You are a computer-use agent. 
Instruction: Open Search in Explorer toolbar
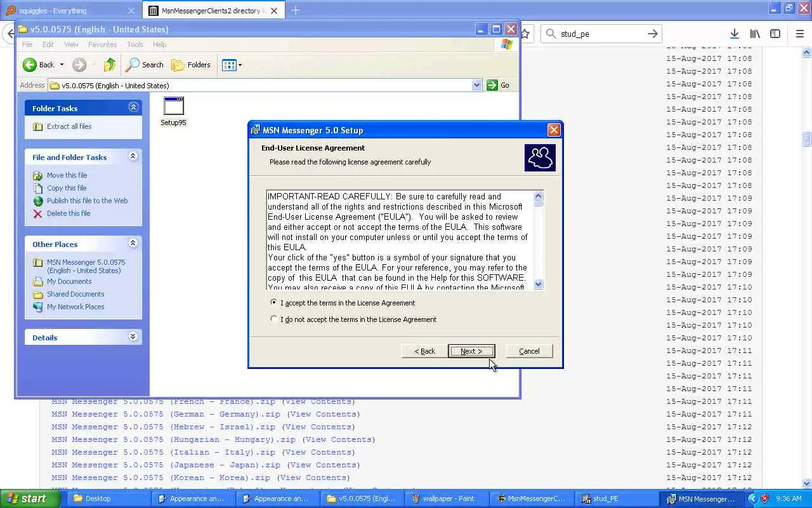point(145,65)
